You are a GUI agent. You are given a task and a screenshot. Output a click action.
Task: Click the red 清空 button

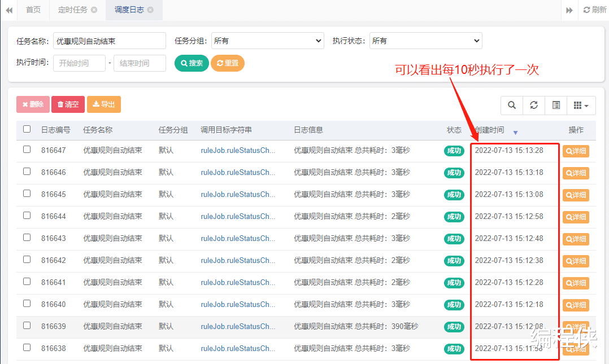point(68,104)
